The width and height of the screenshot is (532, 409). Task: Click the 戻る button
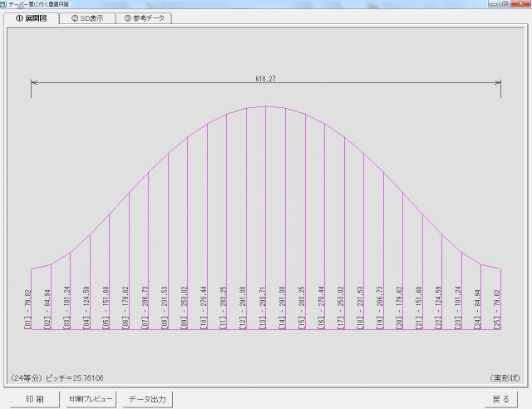coord(500,399)
